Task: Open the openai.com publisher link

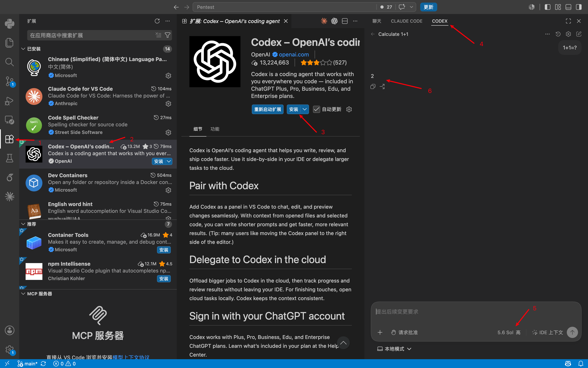Action: point(294,54)
